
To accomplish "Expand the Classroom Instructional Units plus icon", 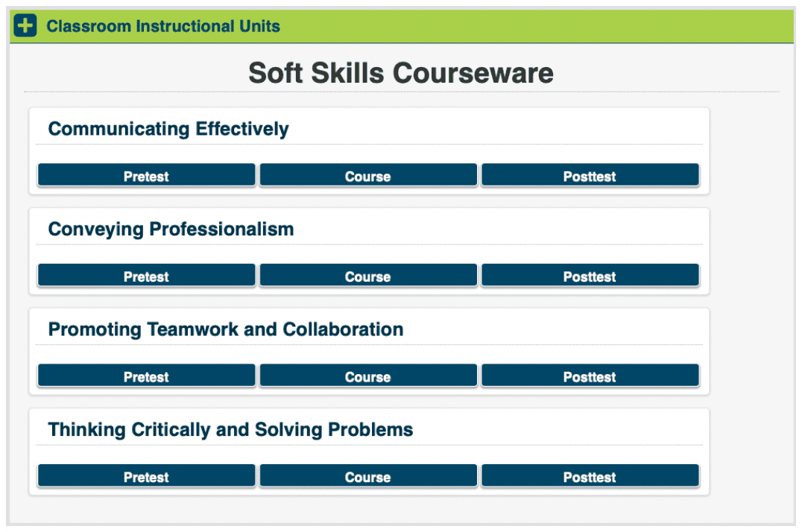I will coord(25,26).
